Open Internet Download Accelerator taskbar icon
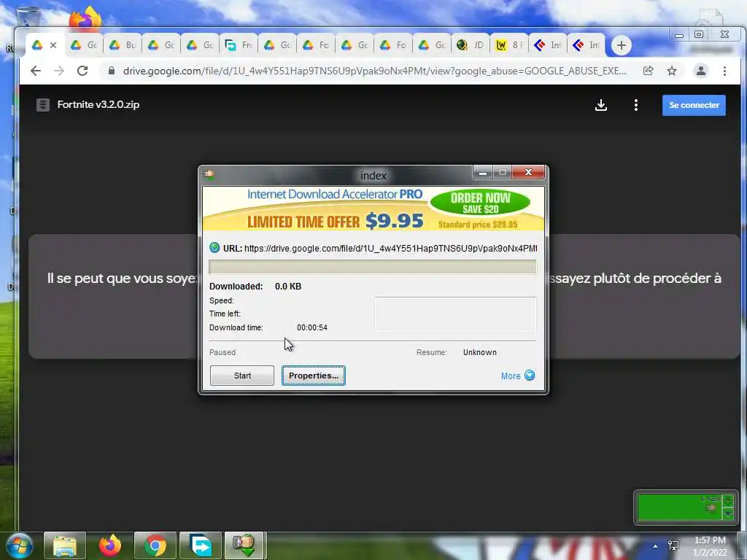 pyautogui.click(x=244, y=546)
